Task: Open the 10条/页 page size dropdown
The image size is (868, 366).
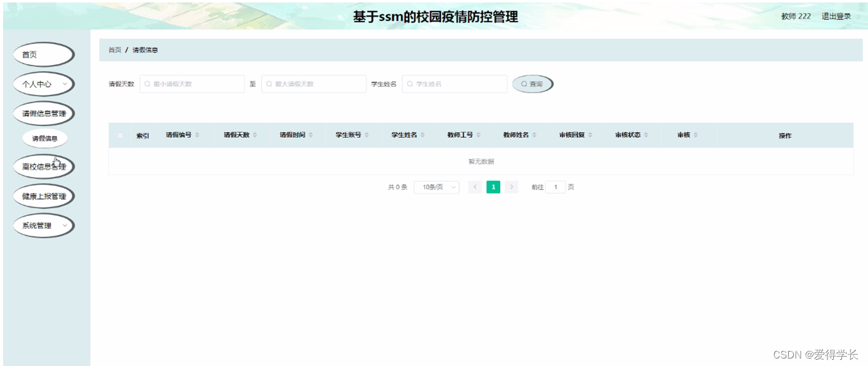Action: tap(436, 187)
